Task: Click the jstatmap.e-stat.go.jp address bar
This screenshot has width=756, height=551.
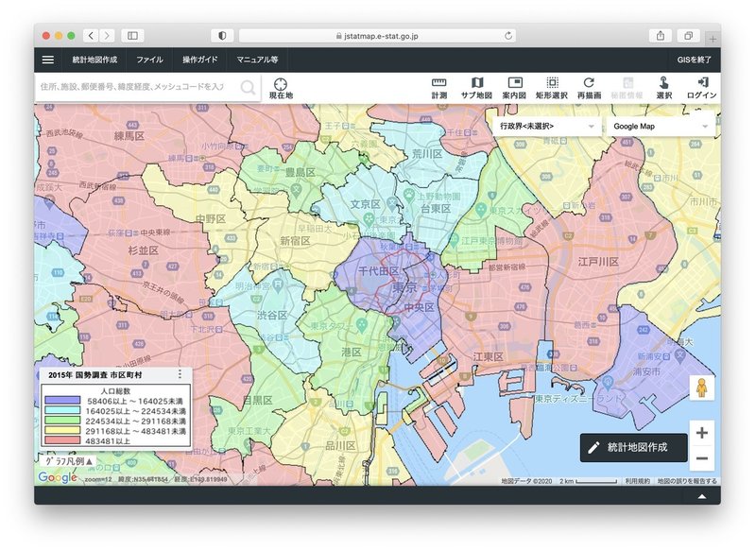Action: (377, 36)
